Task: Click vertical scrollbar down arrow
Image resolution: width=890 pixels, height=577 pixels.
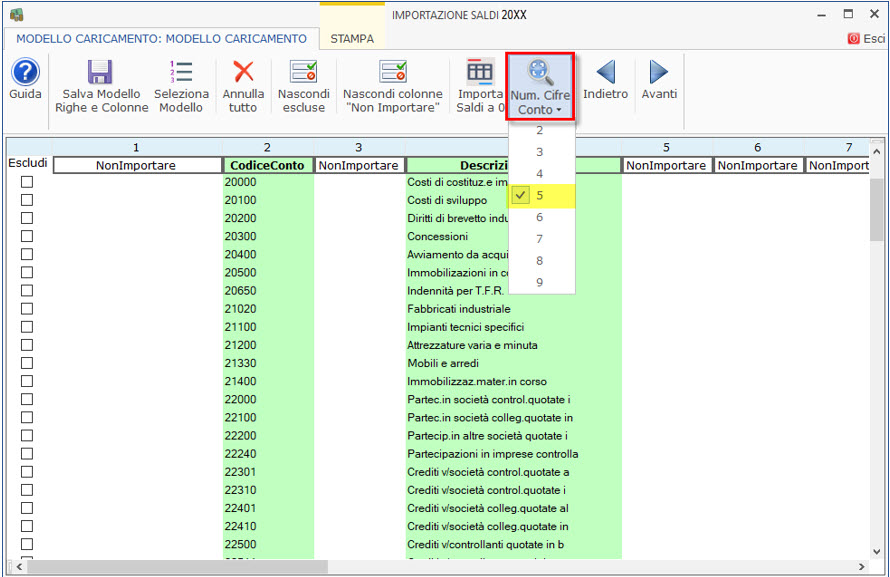Action: 877,551
